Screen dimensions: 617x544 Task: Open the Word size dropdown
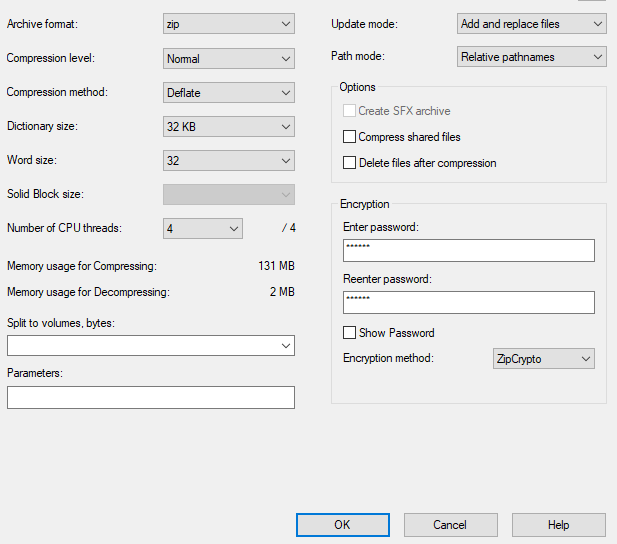tap(229, 160)
